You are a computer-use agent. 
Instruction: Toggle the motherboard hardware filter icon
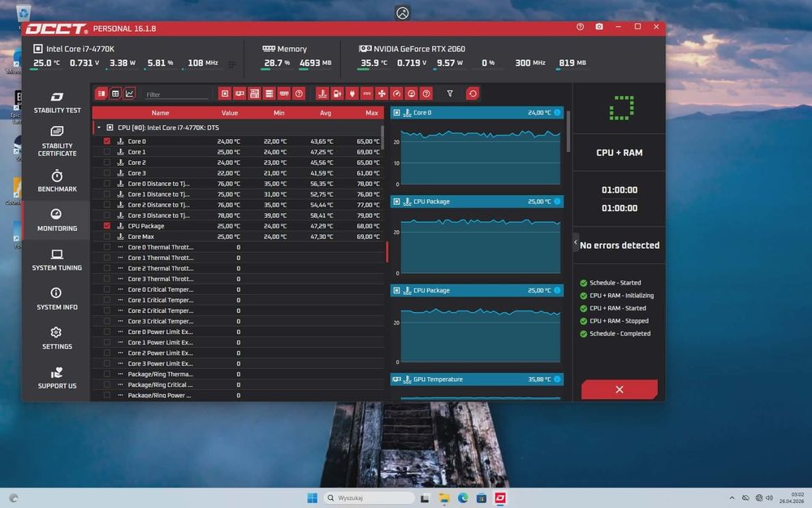(254, 93)
